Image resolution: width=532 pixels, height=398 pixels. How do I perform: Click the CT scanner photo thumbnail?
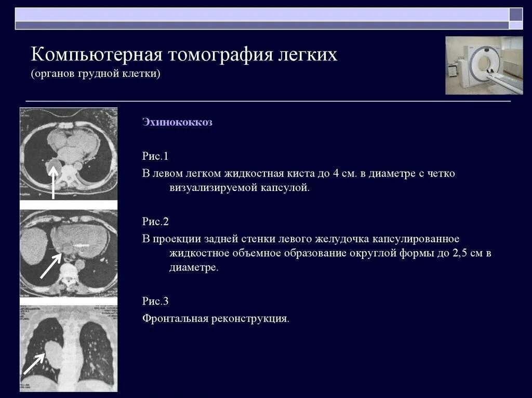click(484, 65)
